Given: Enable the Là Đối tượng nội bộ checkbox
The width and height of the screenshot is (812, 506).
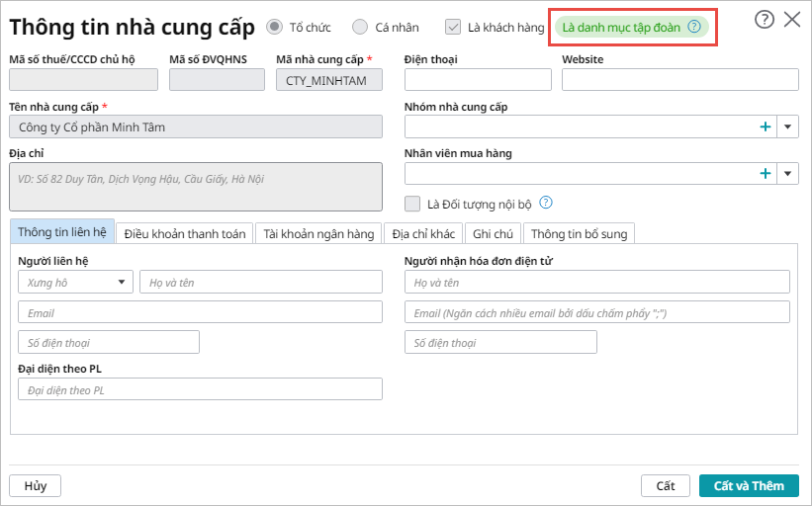Looking at the screenshot, I should (413, 204).
